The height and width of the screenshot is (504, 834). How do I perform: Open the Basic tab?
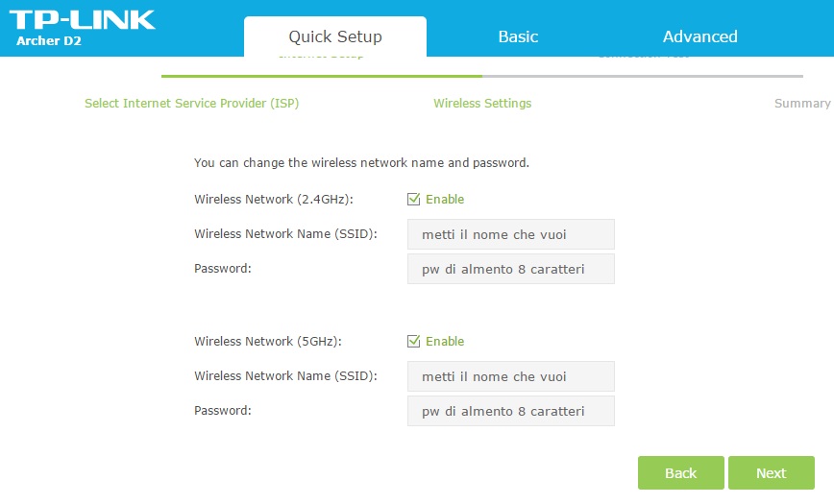518,36
